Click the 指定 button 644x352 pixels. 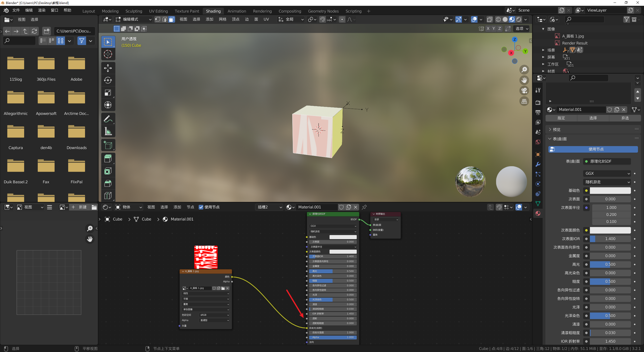tap(561, 118)
